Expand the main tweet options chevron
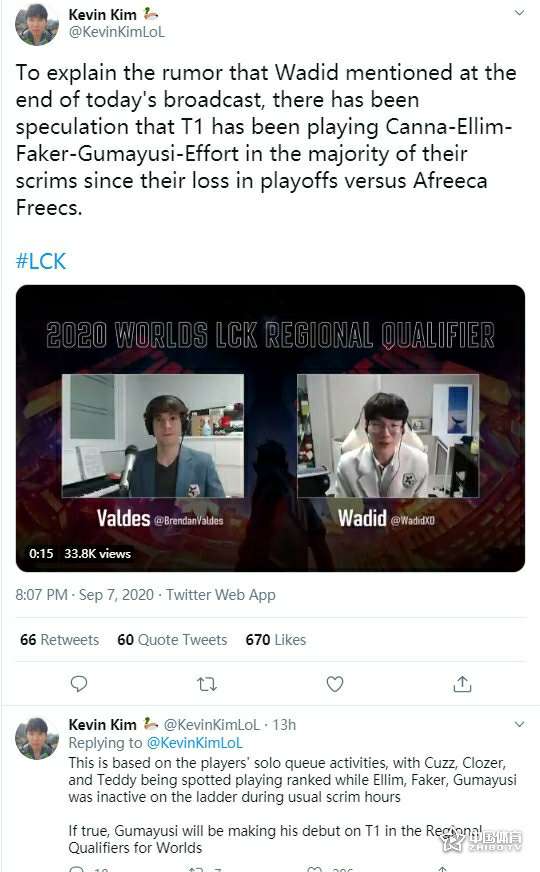This screenshot has height=872, width=540. (x=519, y=12)
